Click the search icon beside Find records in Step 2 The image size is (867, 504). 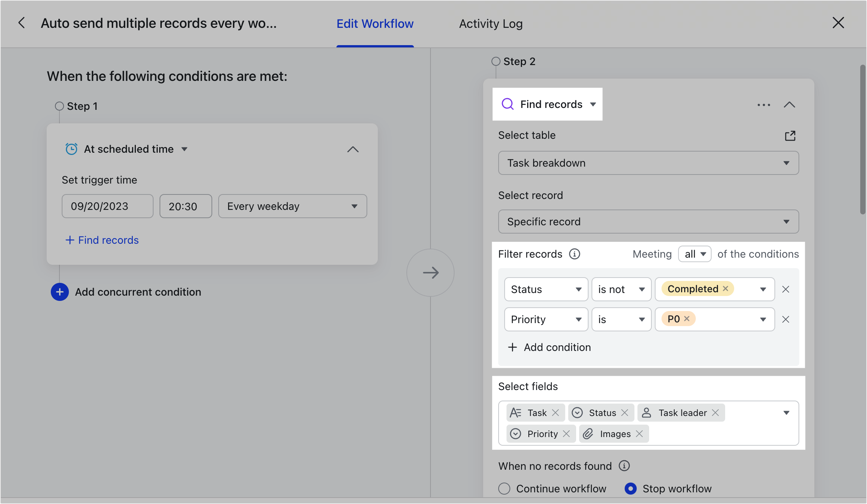[508, 104]
